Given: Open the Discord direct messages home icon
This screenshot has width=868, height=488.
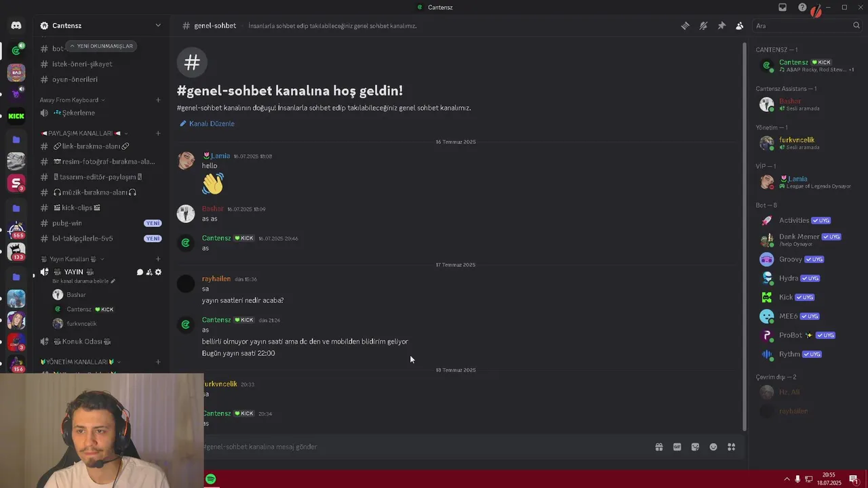Looking at the screenshot, I should (16, 26).
